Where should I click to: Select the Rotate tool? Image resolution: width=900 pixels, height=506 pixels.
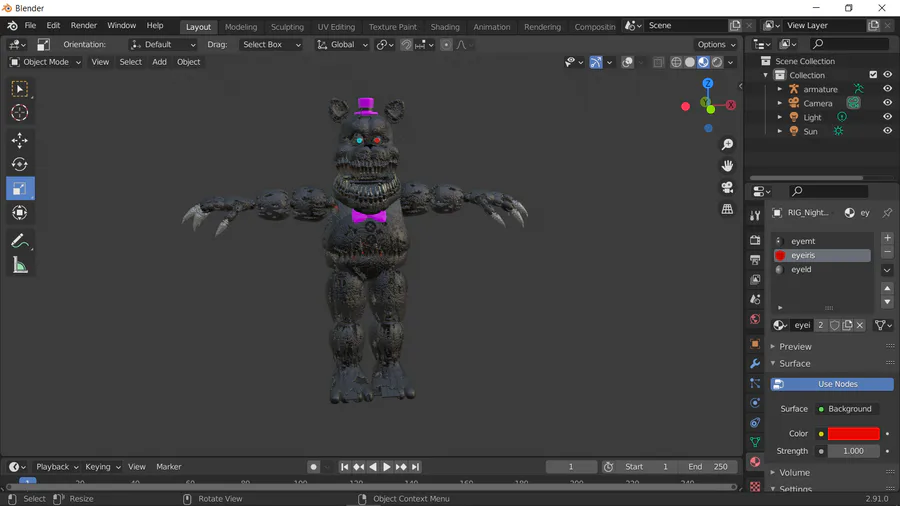(20, 164)
